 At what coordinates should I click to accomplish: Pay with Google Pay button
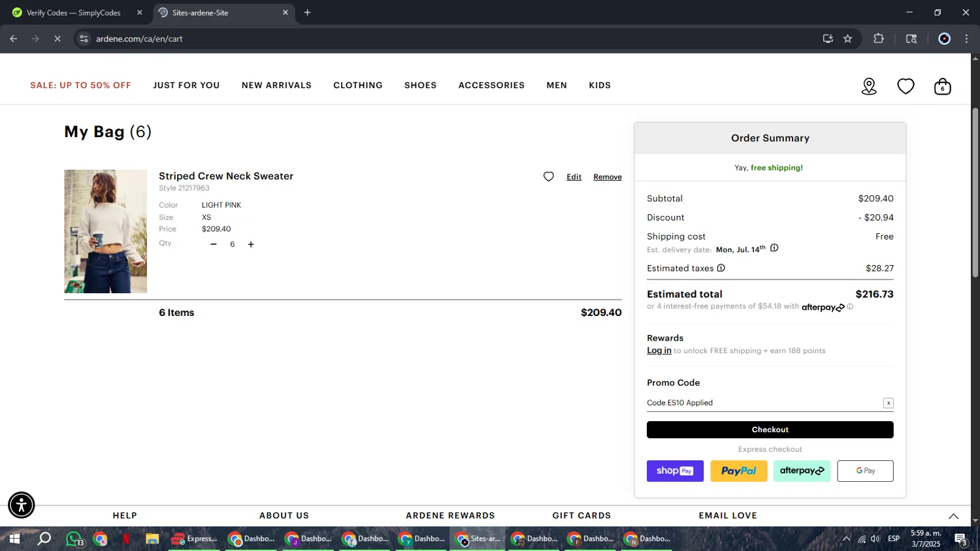865,471
